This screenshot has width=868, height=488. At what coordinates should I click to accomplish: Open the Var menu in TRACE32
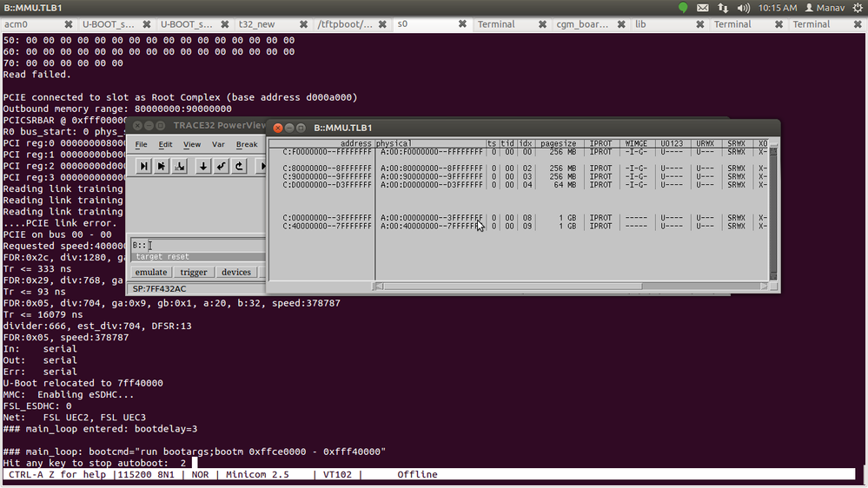(218, 144)
